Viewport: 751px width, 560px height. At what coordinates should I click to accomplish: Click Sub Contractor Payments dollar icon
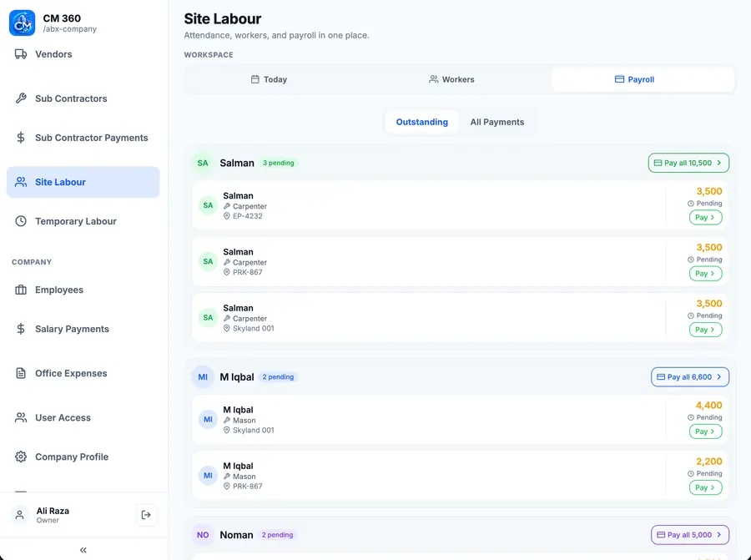click(21, 138)
